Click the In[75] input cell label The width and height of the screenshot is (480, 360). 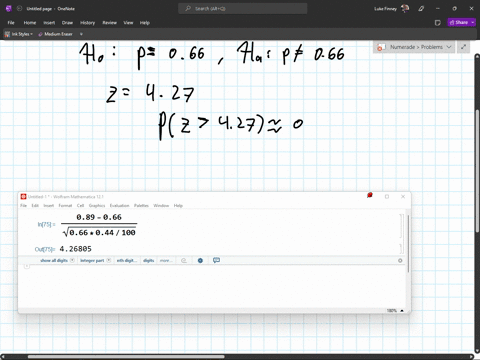click(46, 225)
